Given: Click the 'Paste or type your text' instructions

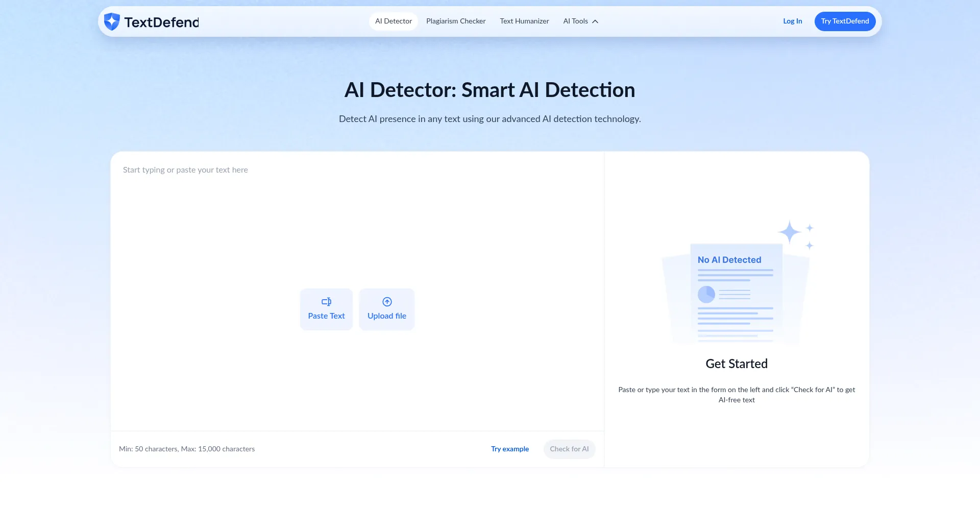Looking at the screenshot, I should coord(737,395).
